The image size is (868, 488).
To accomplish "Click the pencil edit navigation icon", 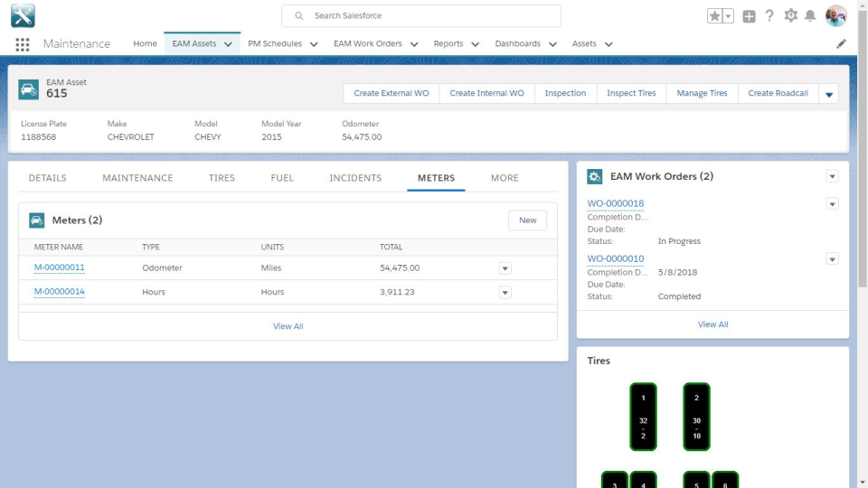I will 841,43.
